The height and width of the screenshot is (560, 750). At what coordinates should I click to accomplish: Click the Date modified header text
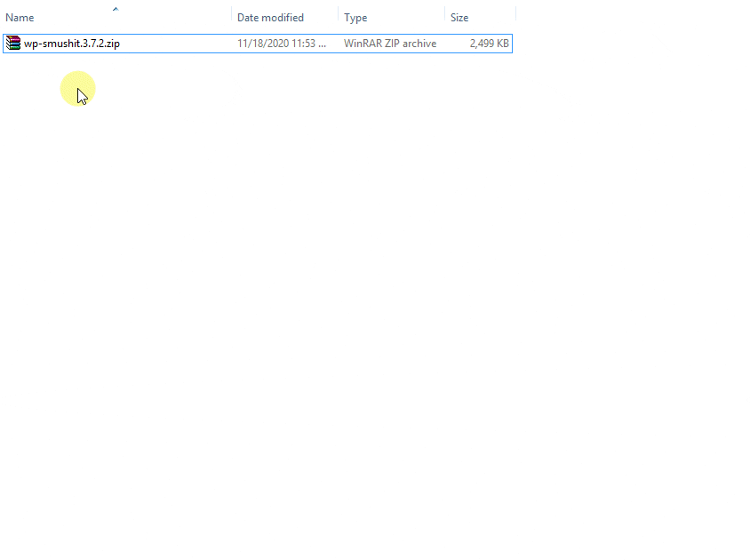[x=270, y=17]
